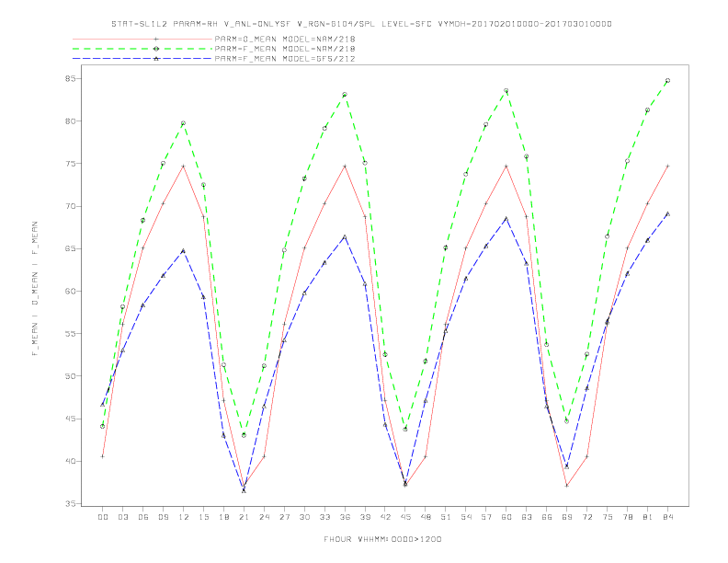This screenshot has width=728, height=563.
Task: Click the x-axis tick label 03
Action: point(122,517)
